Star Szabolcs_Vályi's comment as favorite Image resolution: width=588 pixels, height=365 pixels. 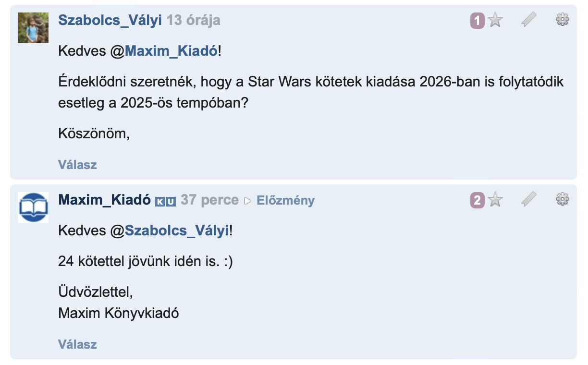(495, 20)
